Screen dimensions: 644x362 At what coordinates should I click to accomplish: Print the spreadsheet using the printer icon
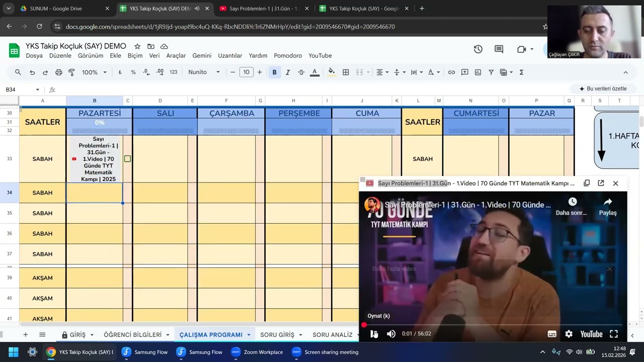click(x=58, y=72)
